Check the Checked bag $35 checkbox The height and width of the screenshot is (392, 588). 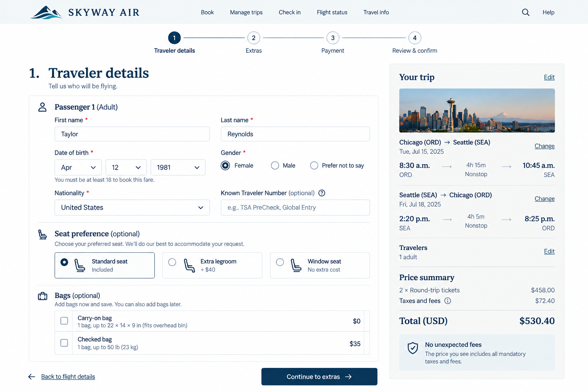(x=64, y=343)
